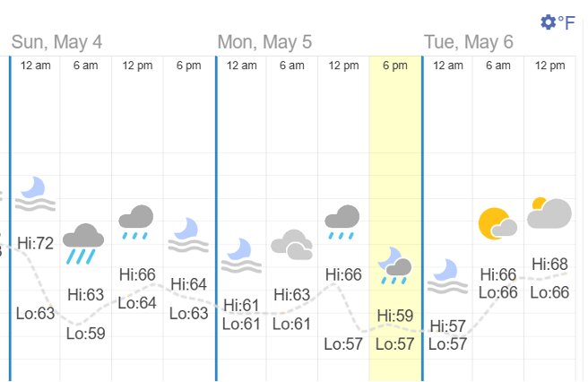Screen dimensions: 588x382
Task: Click the Sunday 6 pm windy moon icon
Action: click(x=188, y=235)
